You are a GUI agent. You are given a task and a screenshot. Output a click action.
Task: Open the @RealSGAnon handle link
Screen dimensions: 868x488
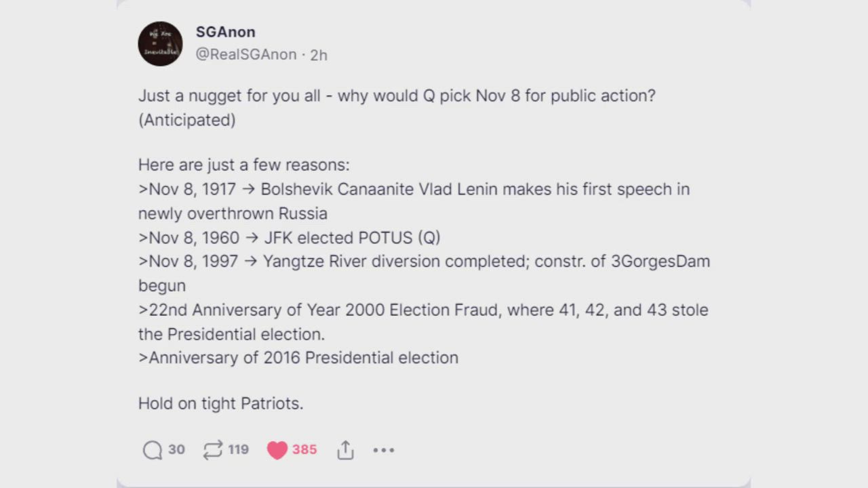pyautogui.click(x=245, y=55)
